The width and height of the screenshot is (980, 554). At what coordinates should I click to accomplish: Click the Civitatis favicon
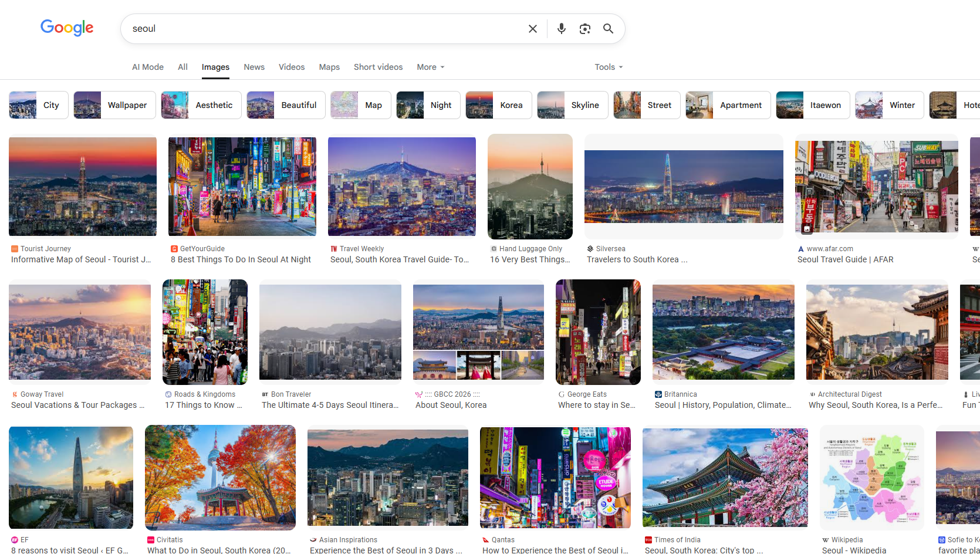tap(151, 540)
